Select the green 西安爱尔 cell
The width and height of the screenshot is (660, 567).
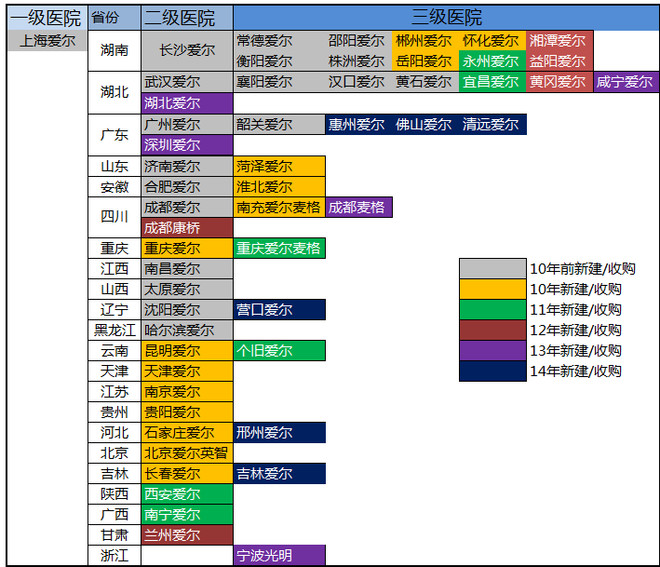tap(187, 494)
